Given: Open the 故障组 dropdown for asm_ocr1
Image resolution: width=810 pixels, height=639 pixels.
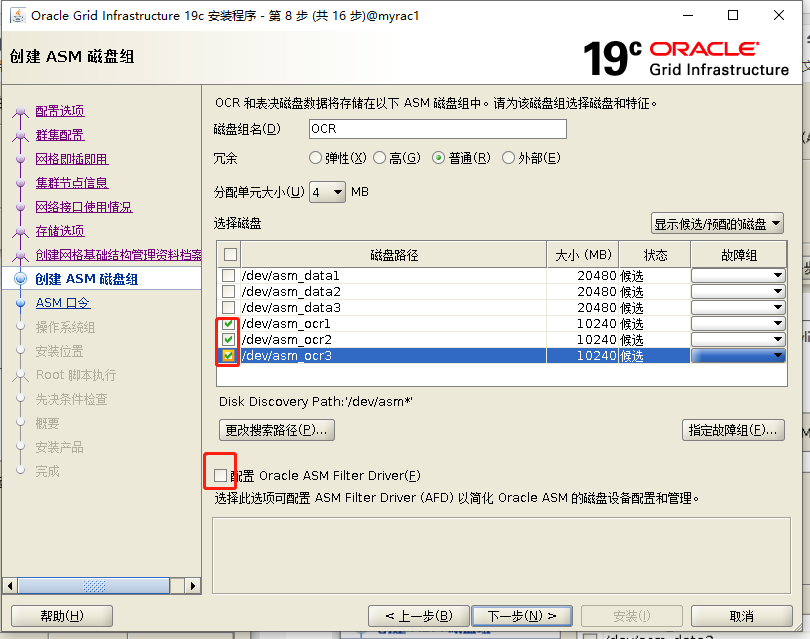Looking at the screenshot, I should click(738, 323).
